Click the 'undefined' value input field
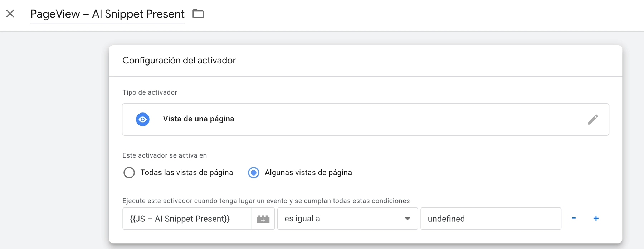Viewport: 644px width, 249px height. pyautogui.click(x=491, y=219)
